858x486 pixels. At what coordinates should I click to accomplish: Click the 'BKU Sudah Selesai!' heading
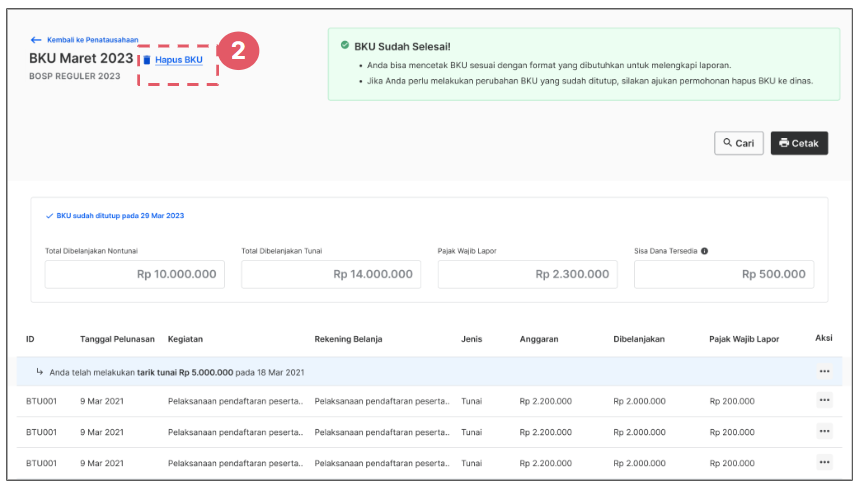tap(402, 47)
